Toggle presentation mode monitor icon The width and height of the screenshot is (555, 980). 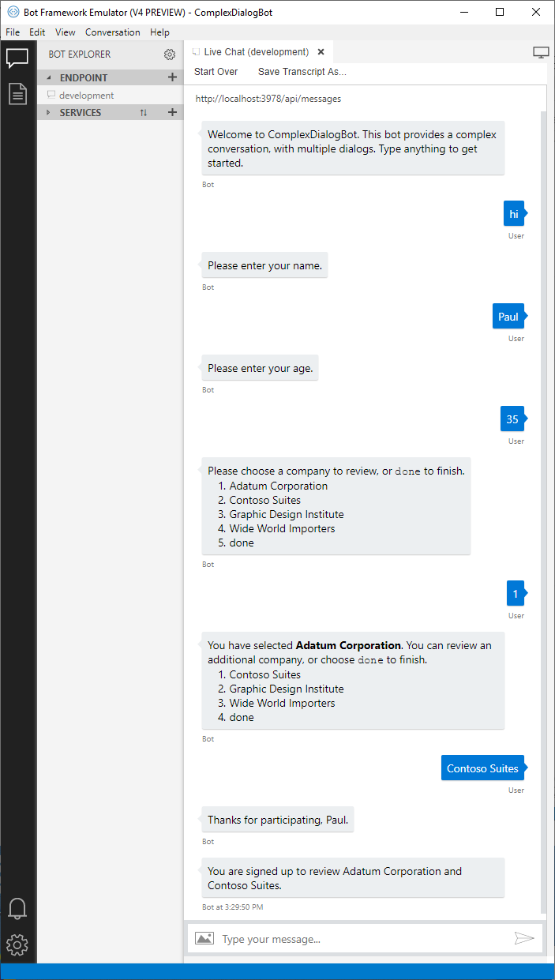pyautogui.click(x=541, y=52)
